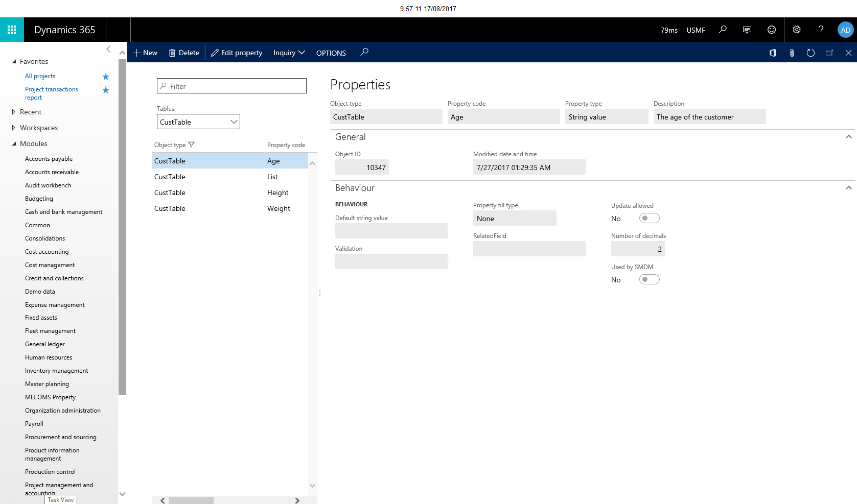Click the navigation pane vertical scrollbar

tap(122, 227)
